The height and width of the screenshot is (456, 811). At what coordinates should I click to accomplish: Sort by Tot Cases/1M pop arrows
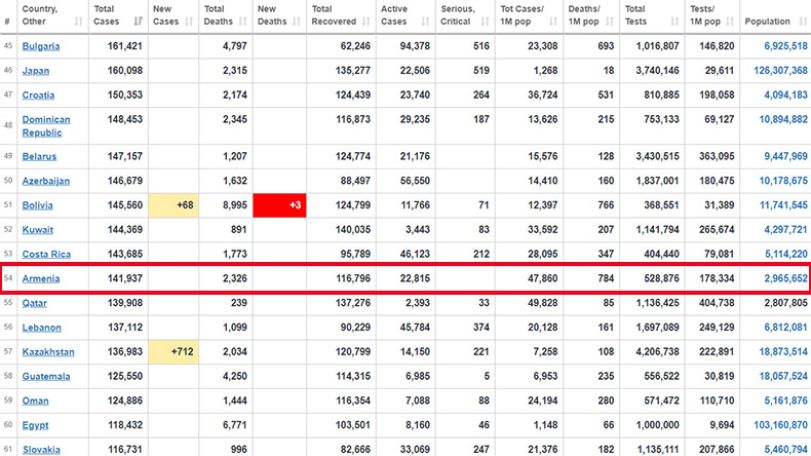pyautogui.click(x=553, y=21)
